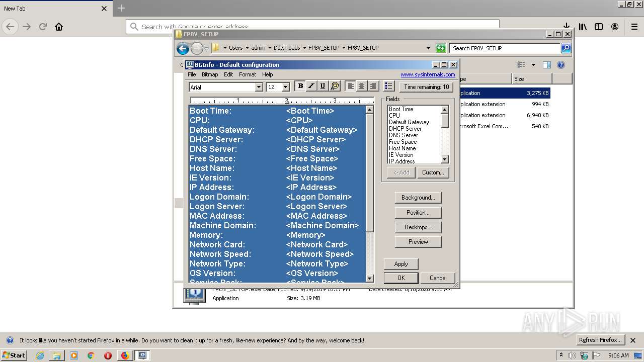Click the Explorer forward arrow button
The width and height of the screenshot is (644, 362).
click(x=197, y=48)
